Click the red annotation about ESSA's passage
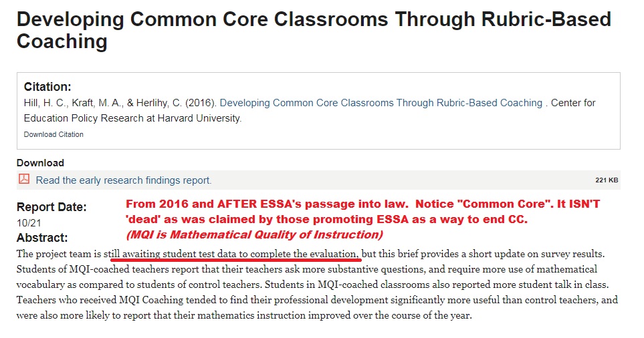Screen dimensions: 644x338 coord(362,212)
